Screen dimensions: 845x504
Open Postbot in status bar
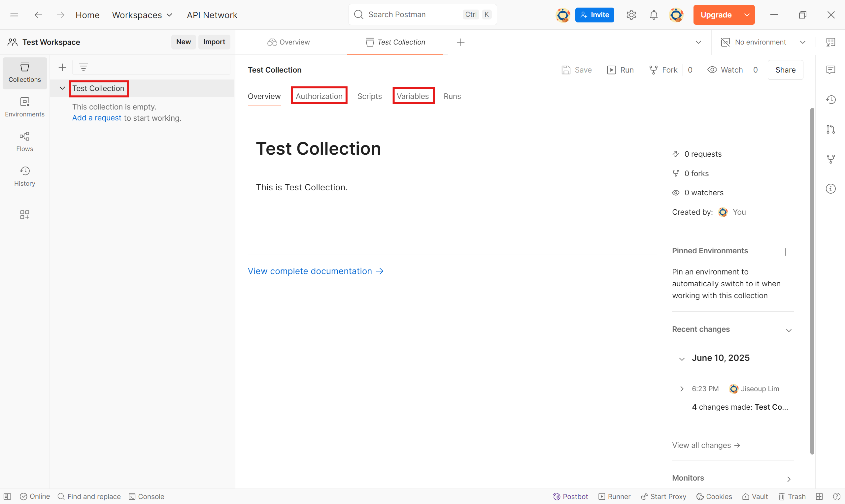click(x=570, y=496)
